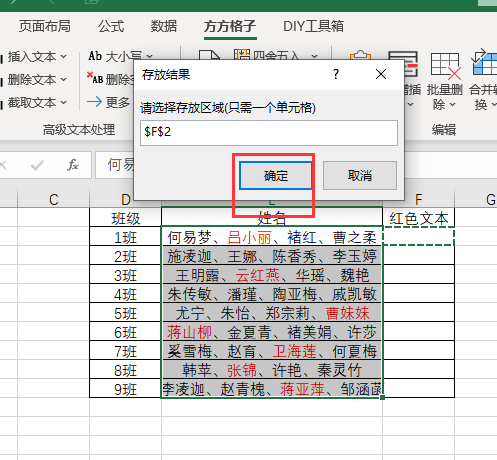
Task: Click the 班级 header cell
Action: tap(125, 218)
